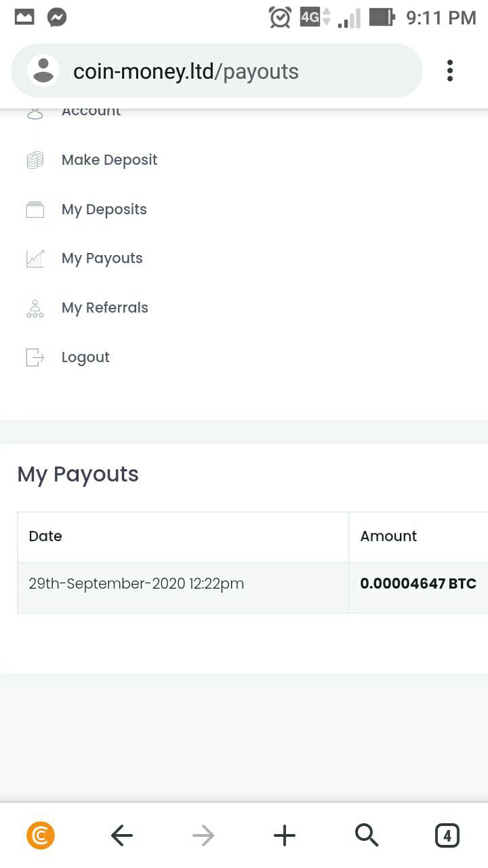Tap the search magnifier icon
Image resolution: width=488 pixels, height=868 pixels.
point(367,836)
